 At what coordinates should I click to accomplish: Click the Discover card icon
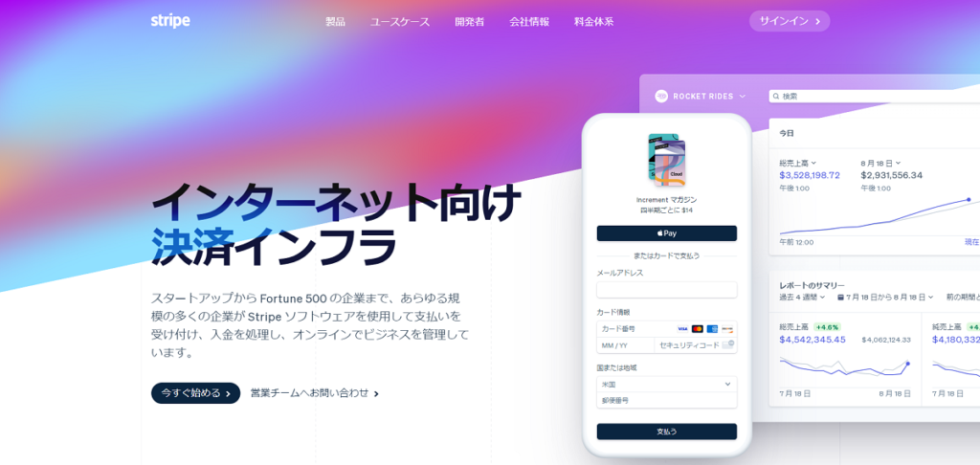tap(727, 329)
